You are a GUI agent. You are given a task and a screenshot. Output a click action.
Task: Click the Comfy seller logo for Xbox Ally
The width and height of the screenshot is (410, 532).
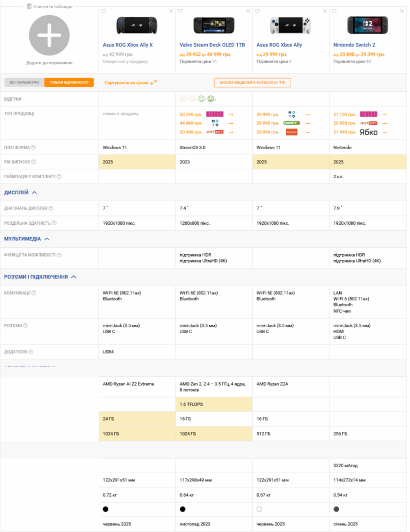point(292,123)
